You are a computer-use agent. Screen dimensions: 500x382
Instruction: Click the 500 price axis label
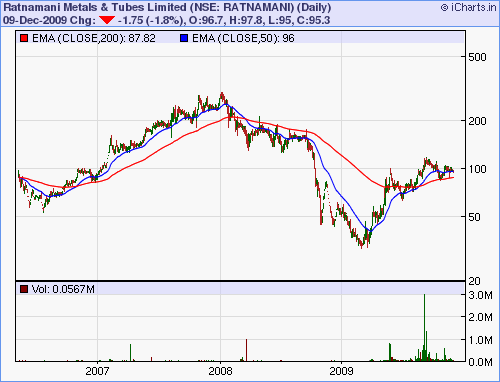[x=477, y=57]
